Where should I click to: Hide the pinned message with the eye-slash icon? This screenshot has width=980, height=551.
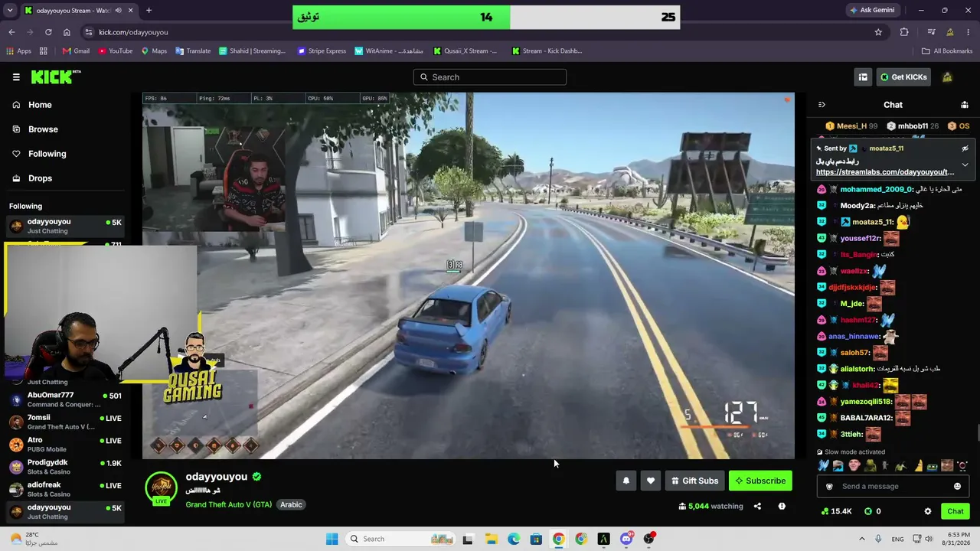pos(965,148)
